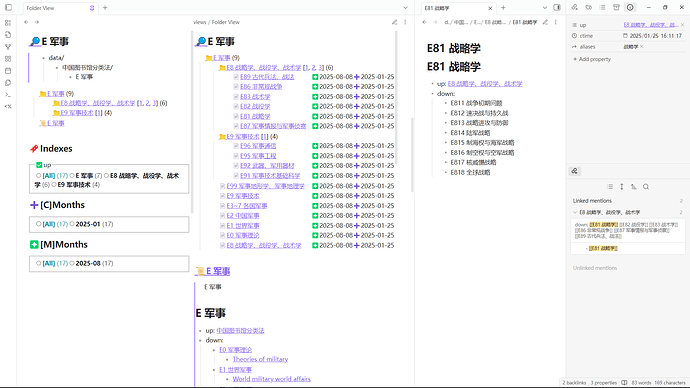The image size is (690, 388).
Task: Go back in the Folder View pane
Action: point(26,22)
